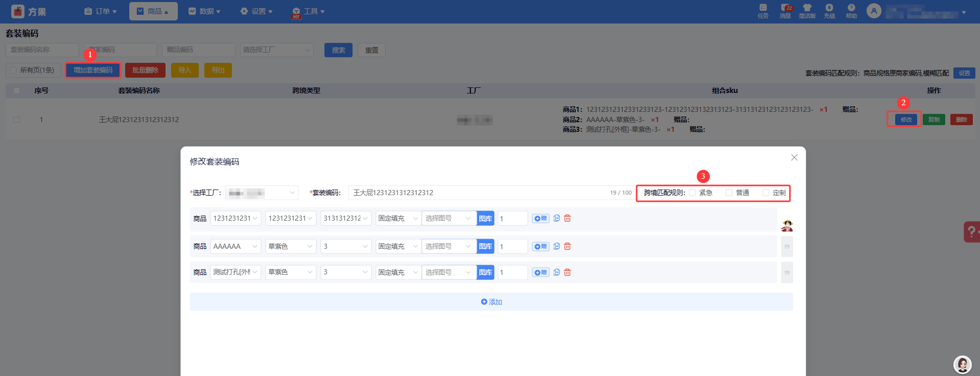Click gift add icon on third product row
This screenshot has width=980, height=376.
(540, 272)
